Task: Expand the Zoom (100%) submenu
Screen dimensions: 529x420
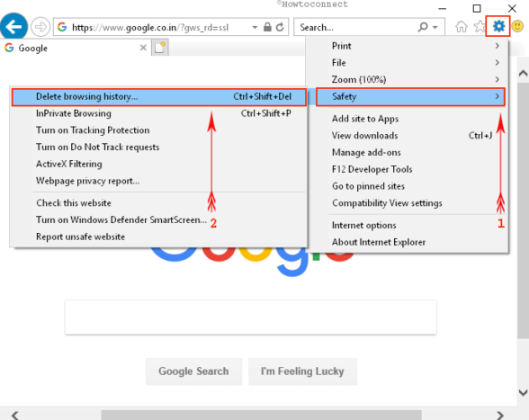Action: pos(407,79)
